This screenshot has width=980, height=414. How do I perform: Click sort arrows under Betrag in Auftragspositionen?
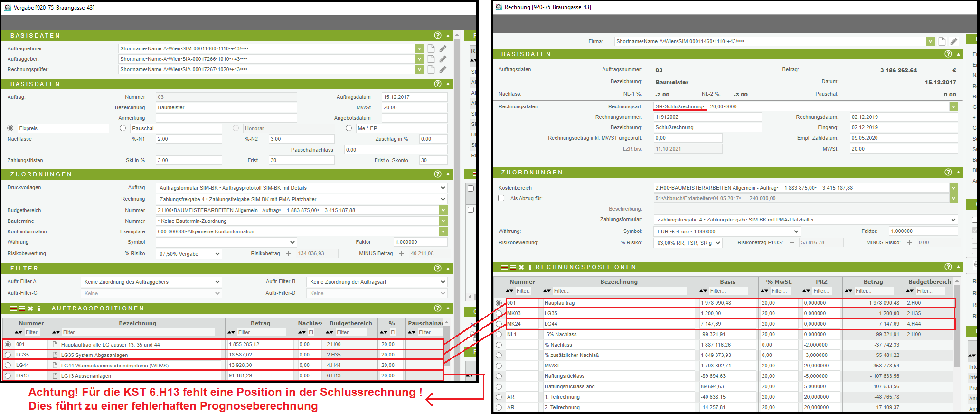pyautogui.click(x=231, y=332)
